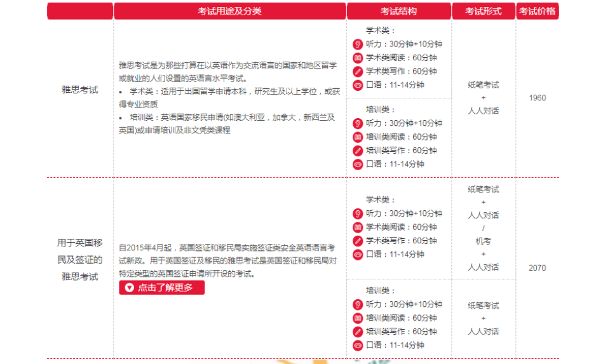Click book icon beside 学术类阅读 in 英国移民签证 row
Viewport: 603px width, 364px height.
358,227
